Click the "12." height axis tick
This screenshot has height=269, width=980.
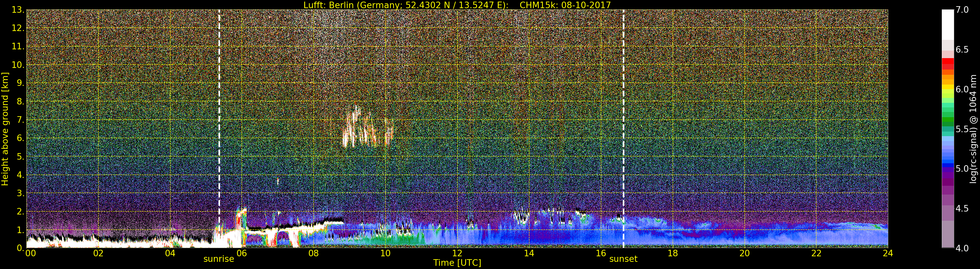tap(18, 28)
